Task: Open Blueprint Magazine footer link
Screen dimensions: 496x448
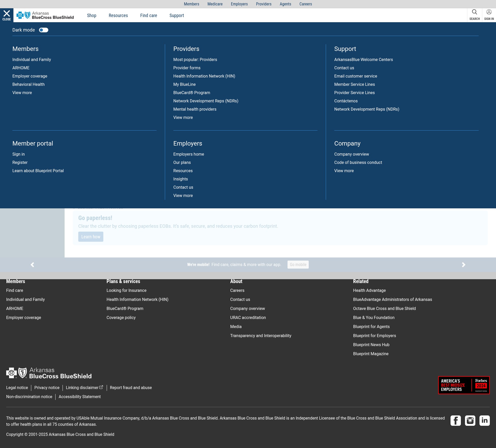Action: point(371,354)
